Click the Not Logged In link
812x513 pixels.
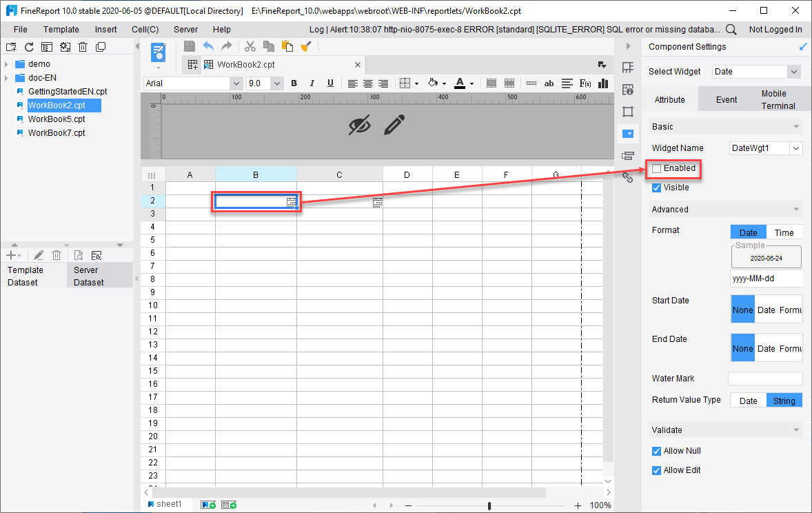(x=775, y=30)
